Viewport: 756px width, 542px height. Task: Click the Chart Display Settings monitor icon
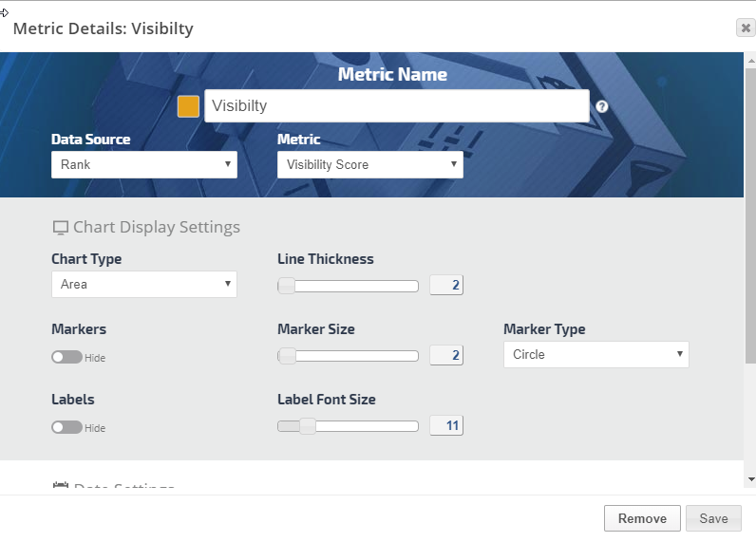point(60,228)
